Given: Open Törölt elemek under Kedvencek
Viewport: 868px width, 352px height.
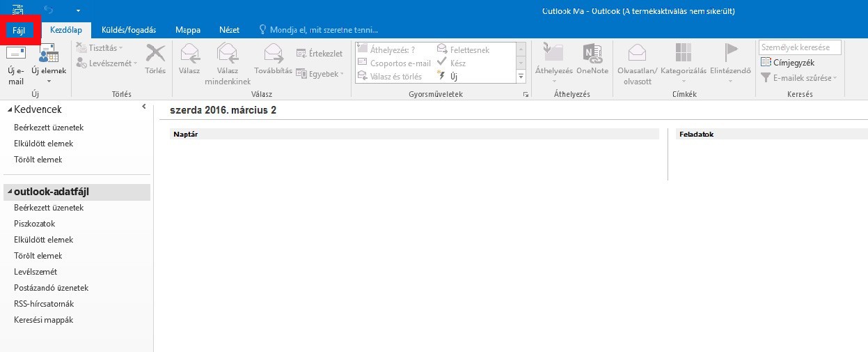Looking at the screenshot, I should click(38, 160).
